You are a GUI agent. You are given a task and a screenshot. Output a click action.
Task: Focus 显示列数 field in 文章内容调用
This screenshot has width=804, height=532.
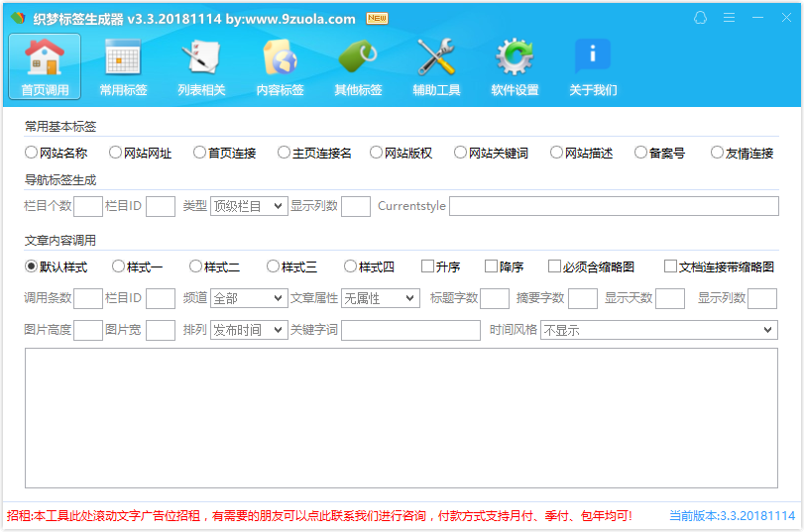pos(762,298)
